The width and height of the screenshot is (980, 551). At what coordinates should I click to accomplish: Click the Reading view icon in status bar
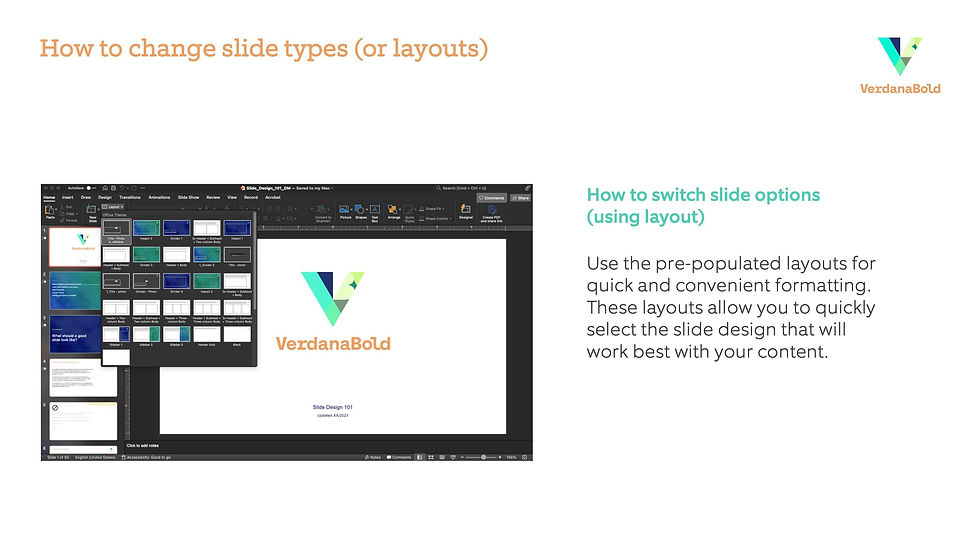442,457
